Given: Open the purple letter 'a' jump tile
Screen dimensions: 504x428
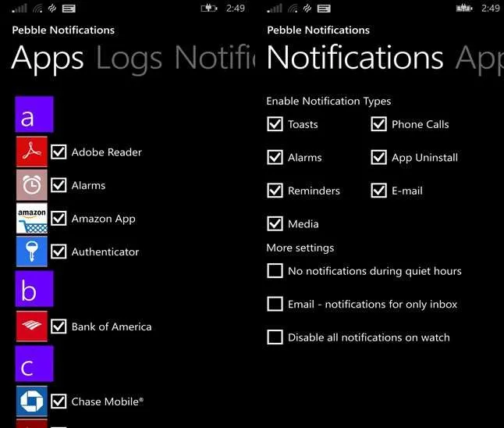Looking at the screenshot, I should [34, 114].
